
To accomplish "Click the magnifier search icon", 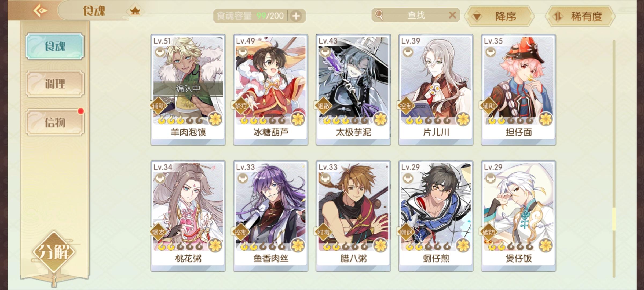I will tap(379, 15).
